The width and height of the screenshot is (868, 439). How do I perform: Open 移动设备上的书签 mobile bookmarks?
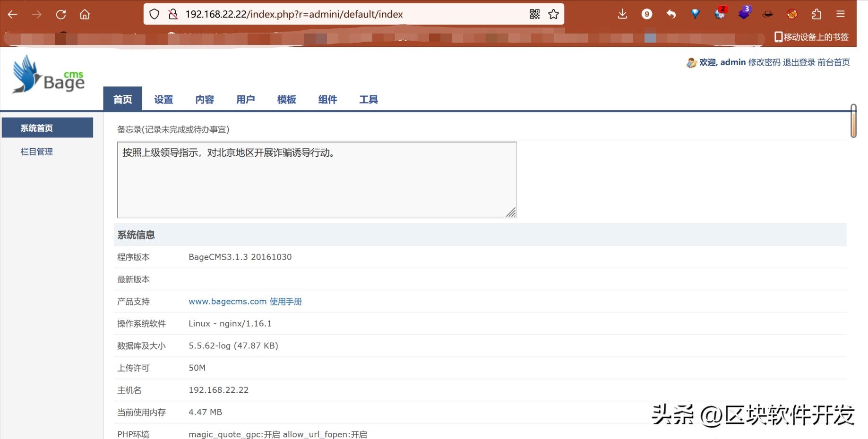pyautogui.click(x=812, y=36)
